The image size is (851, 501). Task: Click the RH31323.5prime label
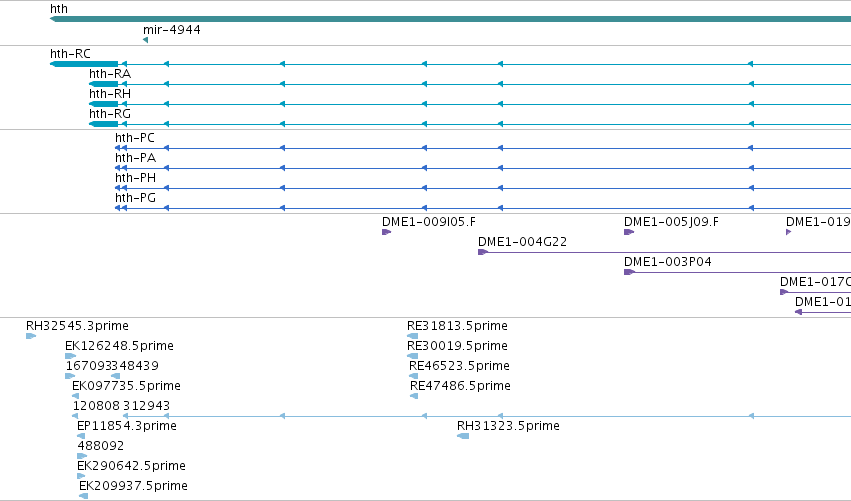[x=508, y=426]
